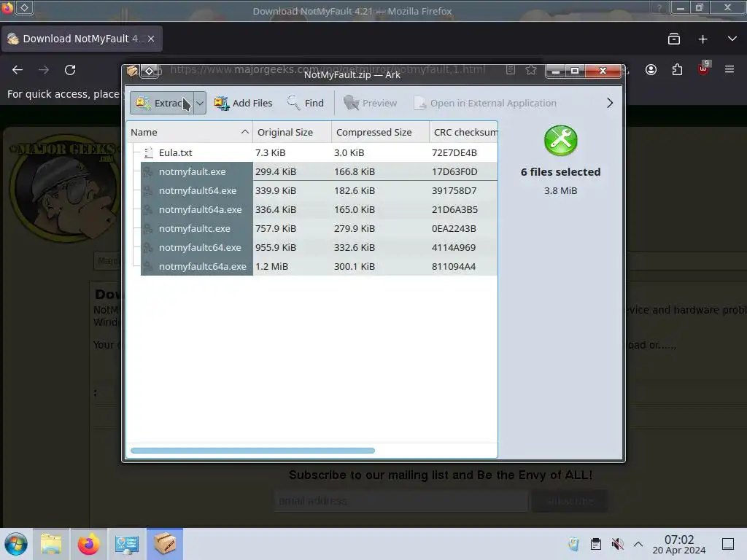Click the Eula.txt text file icon

[x=149, y=152]
